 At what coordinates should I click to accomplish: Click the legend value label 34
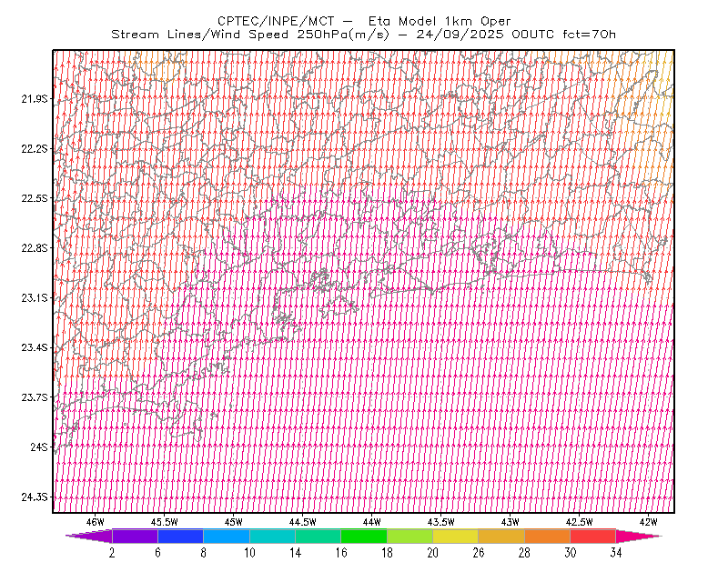click(x=616, y=553)
